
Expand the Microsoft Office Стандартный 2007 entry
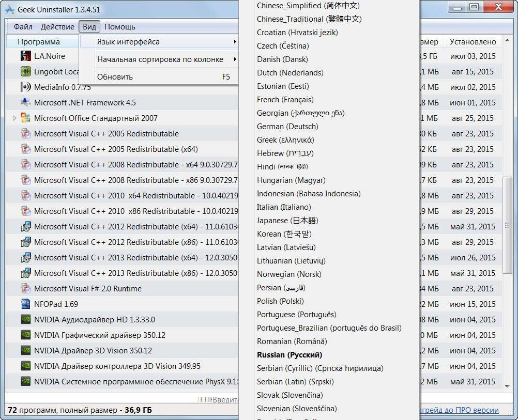[14, 118]
